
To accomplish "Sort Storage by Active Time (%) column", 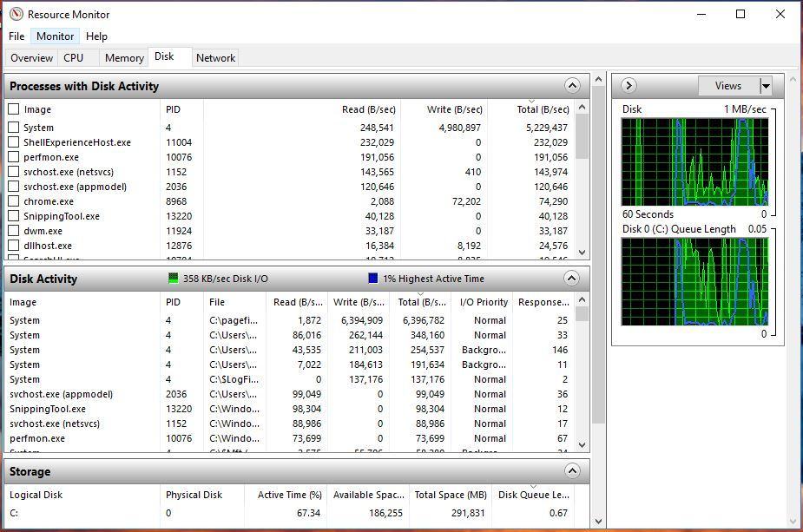I will point(289,495).
